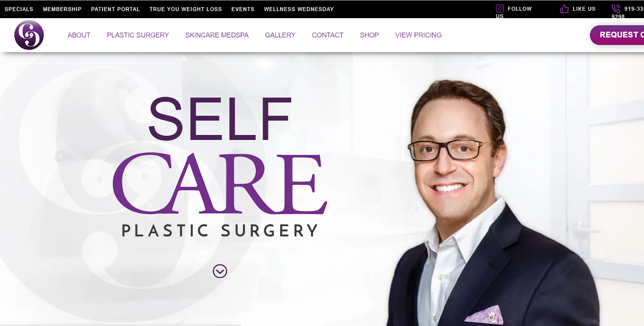Viewport: 644px width, 326px height.
Task: Click the Instagram Follow Us icon
Action: click(x=500, y=8)
